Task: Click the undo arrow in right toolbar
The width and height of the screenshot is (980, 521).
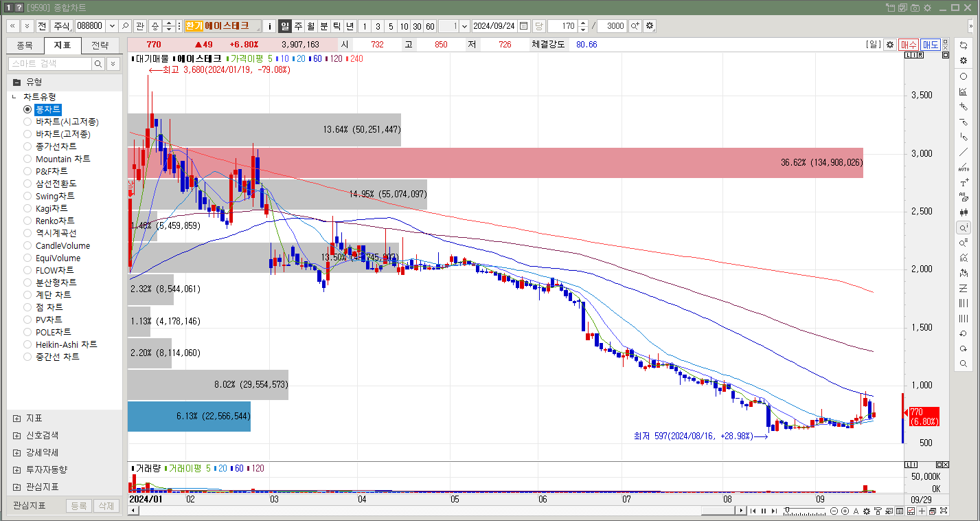Action: 964,333
